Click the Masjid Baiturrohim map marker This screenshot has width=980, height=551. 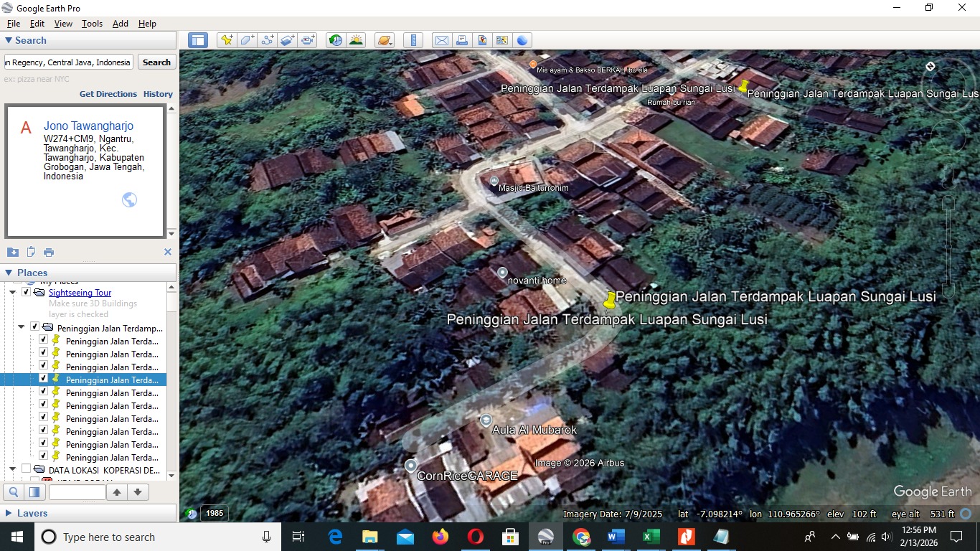pyautogui.click(x=494, y=181)
